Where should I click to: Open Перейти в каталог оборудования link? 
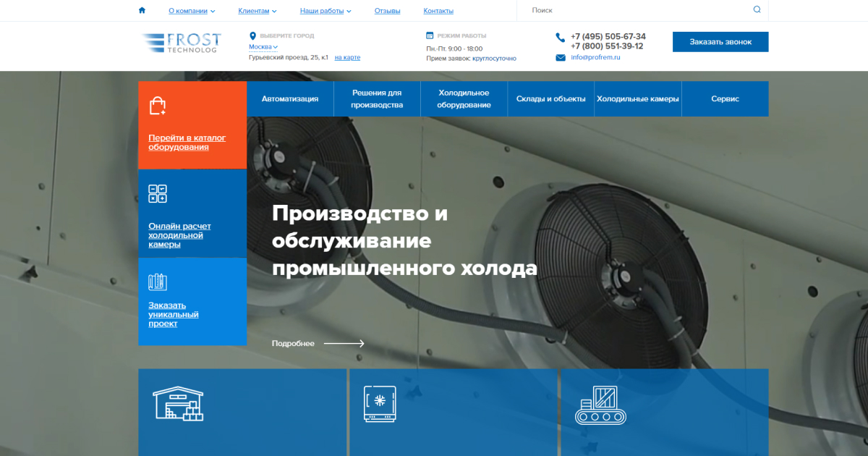tap(187, 142)
